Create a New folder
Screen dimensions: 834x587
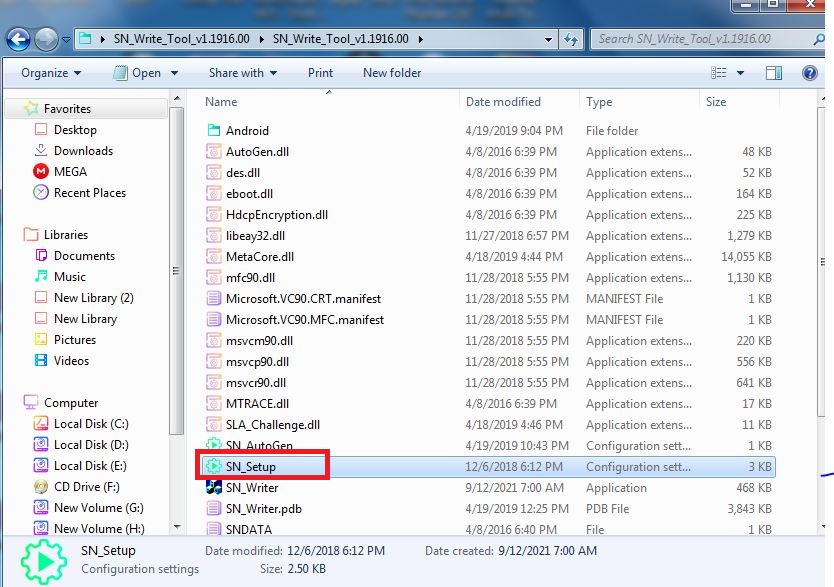click(392, 73)
